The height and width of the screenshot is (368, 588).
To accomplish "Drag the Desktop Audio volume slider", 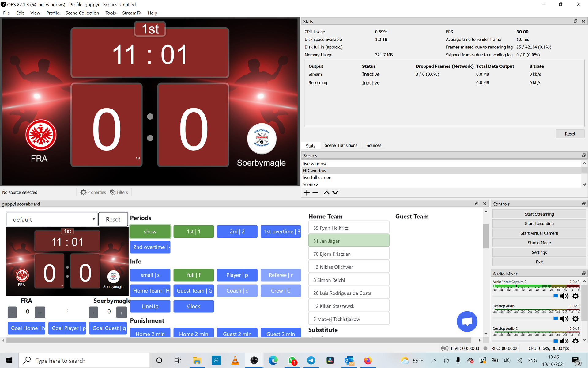I will 556,319.
